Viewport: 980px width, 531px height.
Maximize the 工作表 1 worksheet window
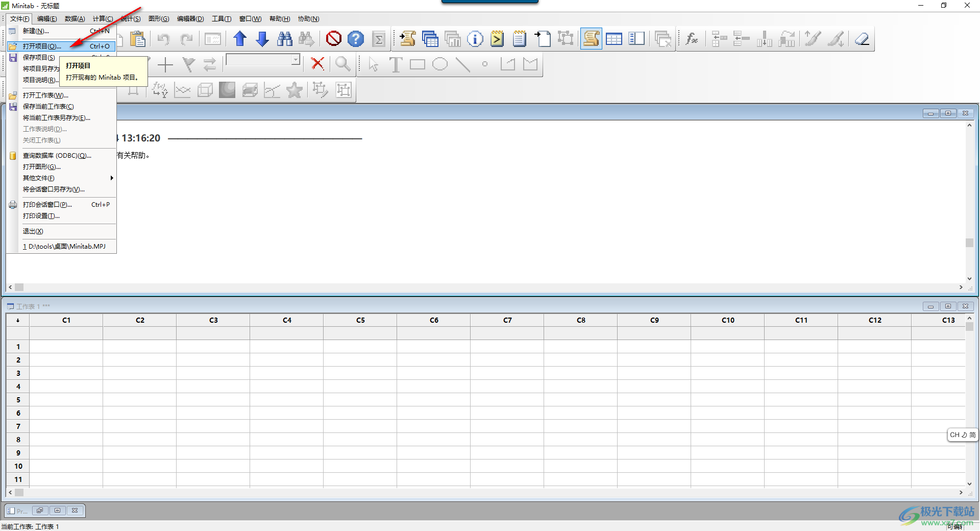(948, 306)
